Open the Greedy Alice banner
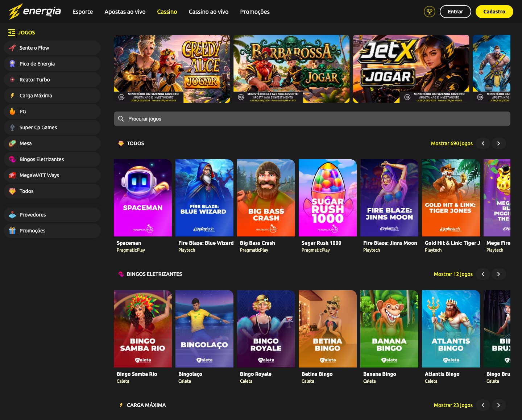The width and height of the screenshot is (522, 420). click(172, 69)
